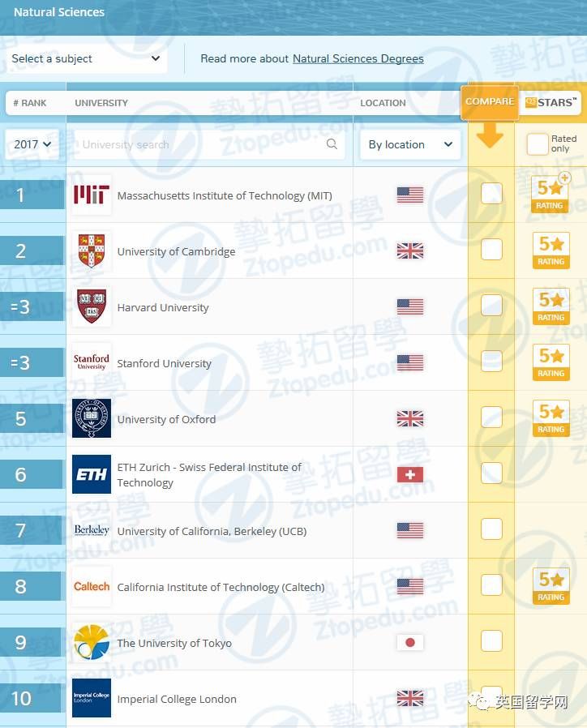This screenshot has height=728, width=587.
Task: Open the University of Oxford link
Action: pos(166,419)
